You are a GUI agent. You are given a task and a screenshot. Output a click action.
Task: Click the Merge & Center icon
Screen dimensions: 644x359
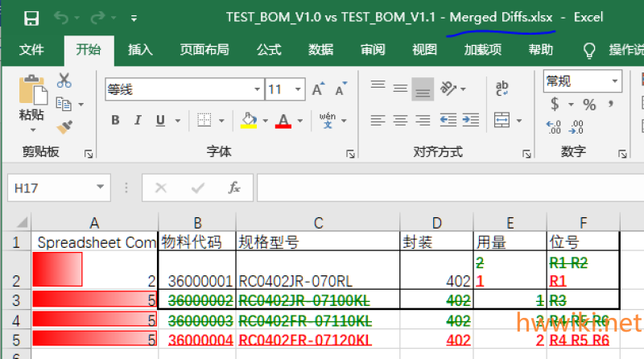click(502, 121)
